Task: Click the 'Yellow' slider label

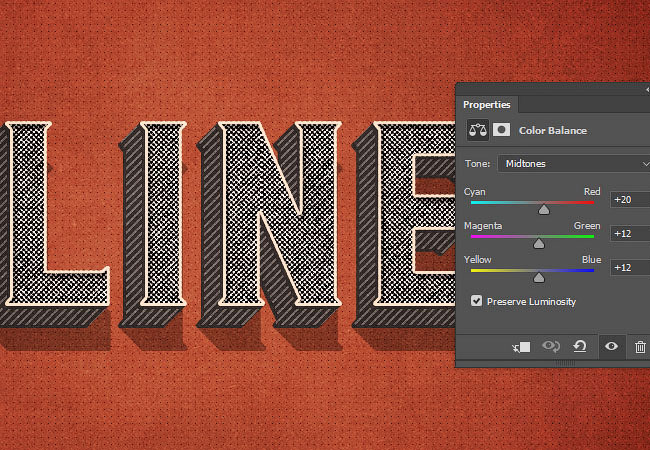Action: pos(478,259)
